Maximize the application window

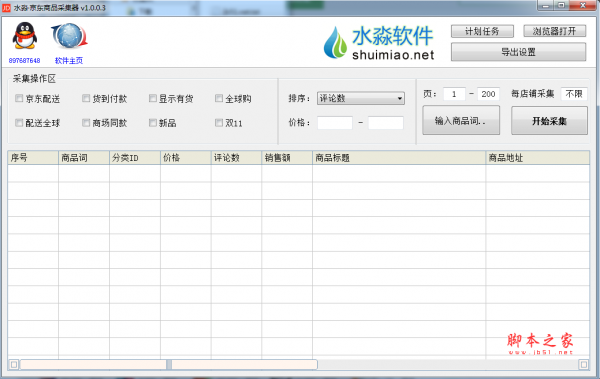click(x=561, y=5)
